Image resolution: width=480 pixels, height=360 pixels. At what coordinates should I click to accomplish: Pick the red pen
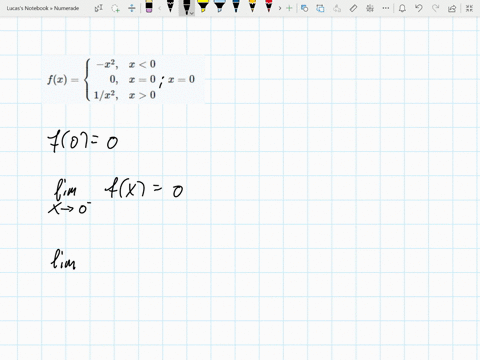[x=269, y=6]
